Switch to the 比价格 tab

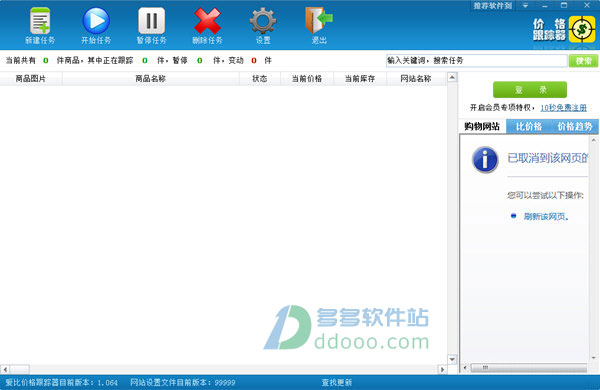click(x=529, y=126)
